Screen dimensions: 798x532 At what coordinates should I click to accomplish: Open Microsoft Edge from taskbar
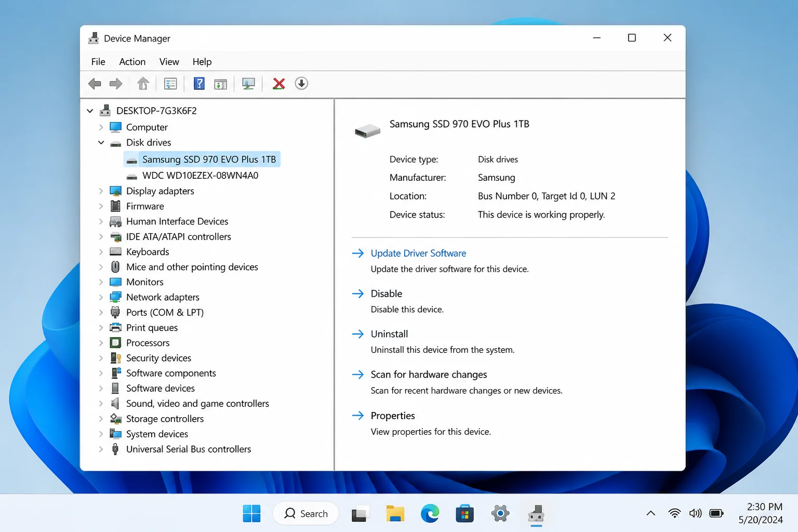[x=430, y=514]
